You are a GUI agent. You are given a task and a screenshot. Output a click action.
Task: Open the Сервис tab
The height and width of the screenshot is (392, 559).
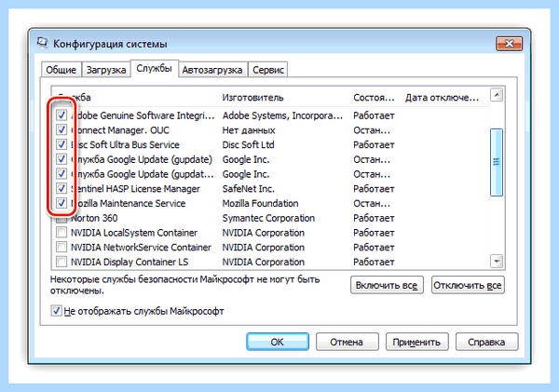(x=268, y=70)
